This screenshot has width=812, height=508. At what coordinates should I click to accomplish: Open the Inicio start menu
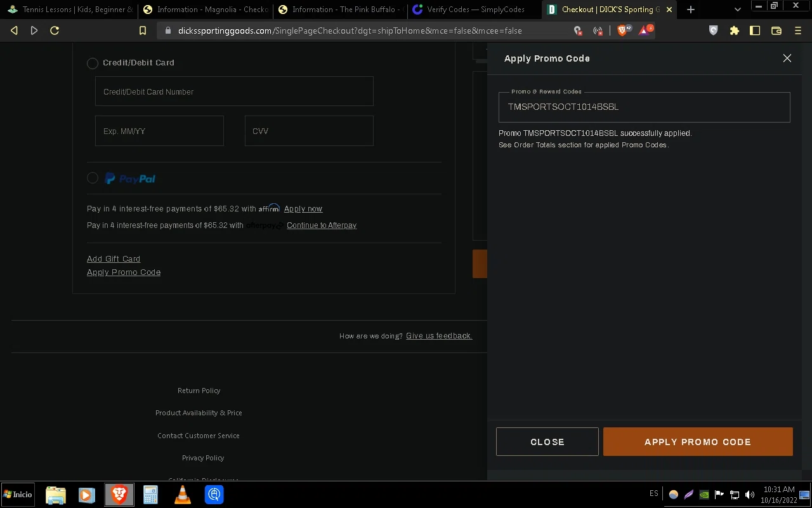click(x=17, y=494)
